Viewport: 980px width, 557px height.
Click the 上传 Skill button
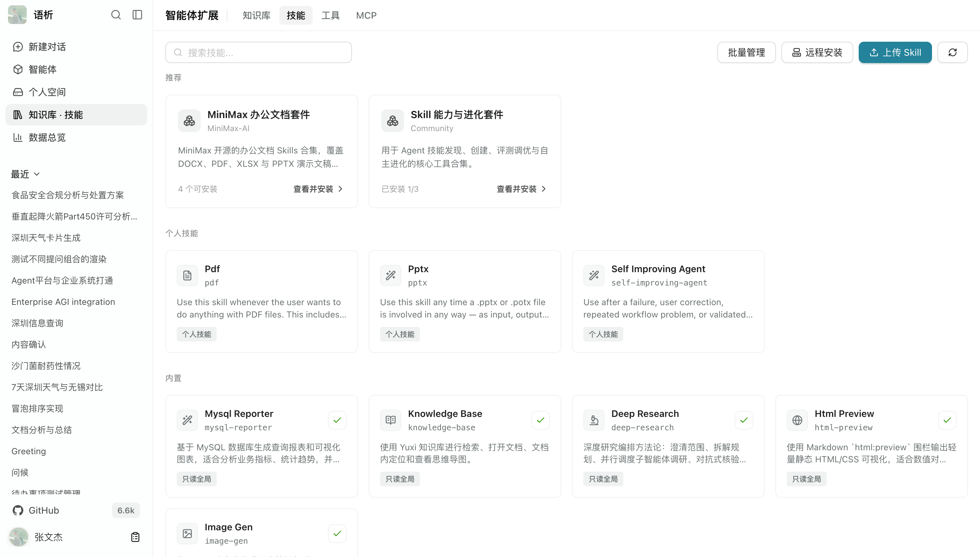click(895, 52)
